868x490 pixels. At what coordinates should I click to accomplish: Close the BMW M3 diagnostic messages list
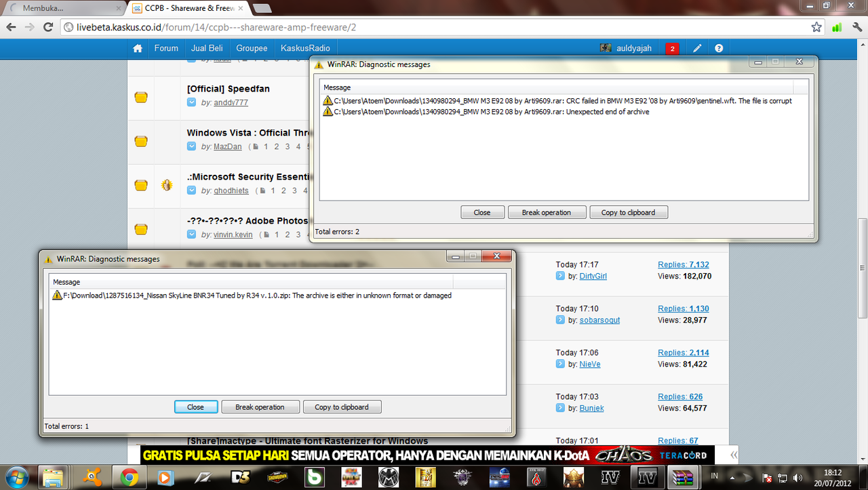tap(482, 212)
